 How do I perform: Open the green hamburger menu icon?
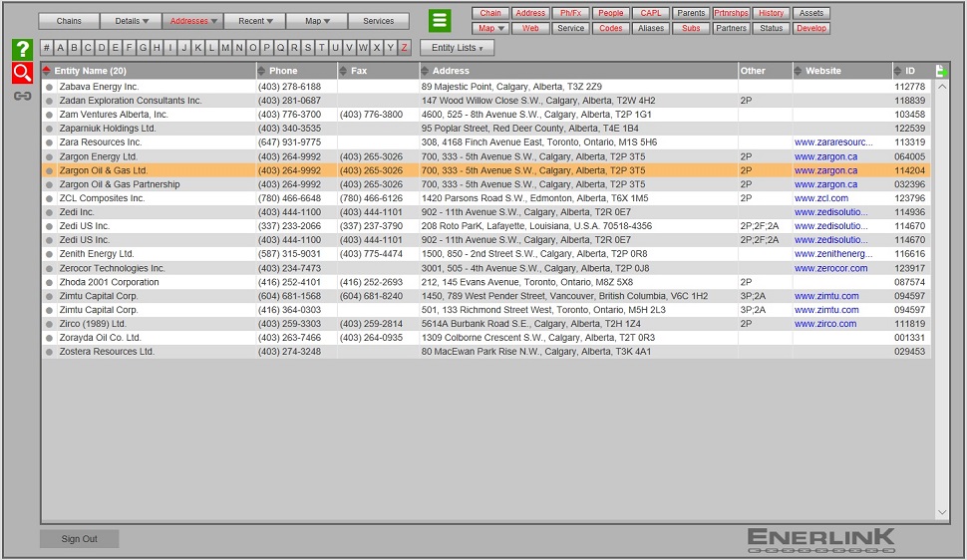(x=440, y=20)
